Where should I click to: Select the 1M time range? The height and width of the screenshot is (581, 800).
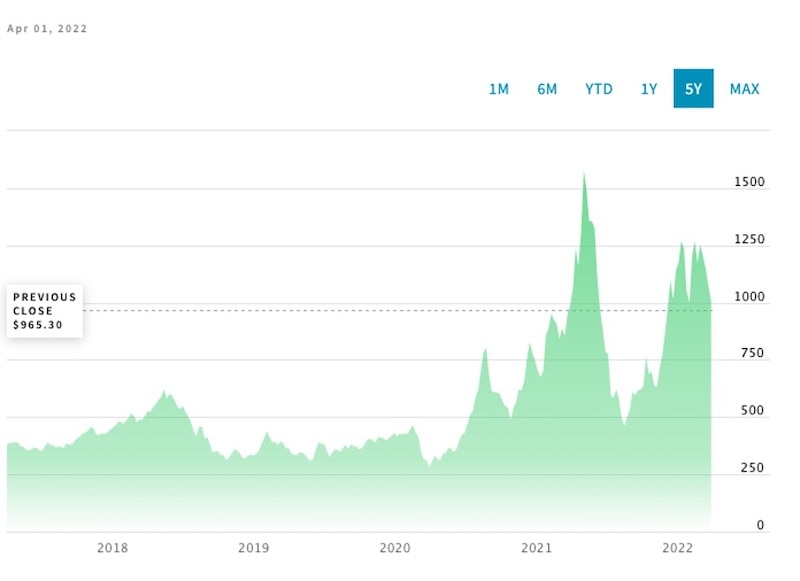(498, 89)
